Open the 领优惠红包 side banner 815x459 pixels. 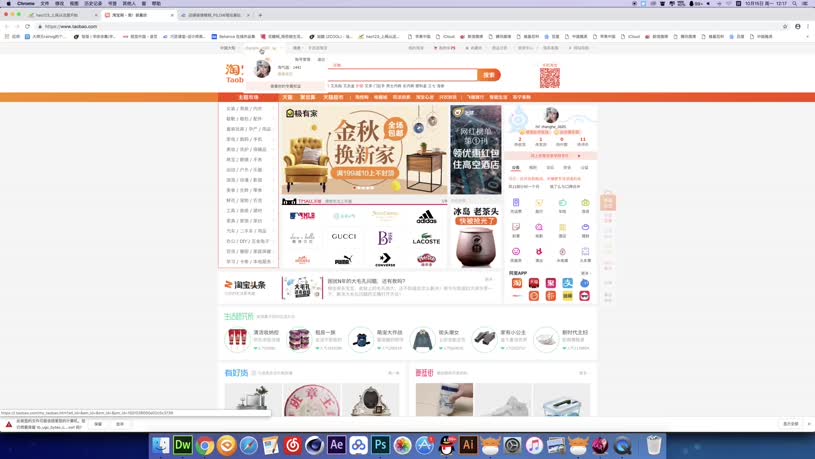pos(476,150)
